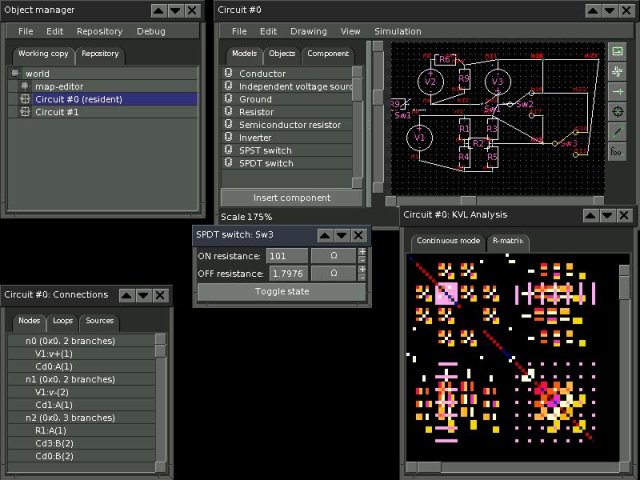Toggle state of SPDT switch Sw3

pyautogui.click(x=282, y=291)
